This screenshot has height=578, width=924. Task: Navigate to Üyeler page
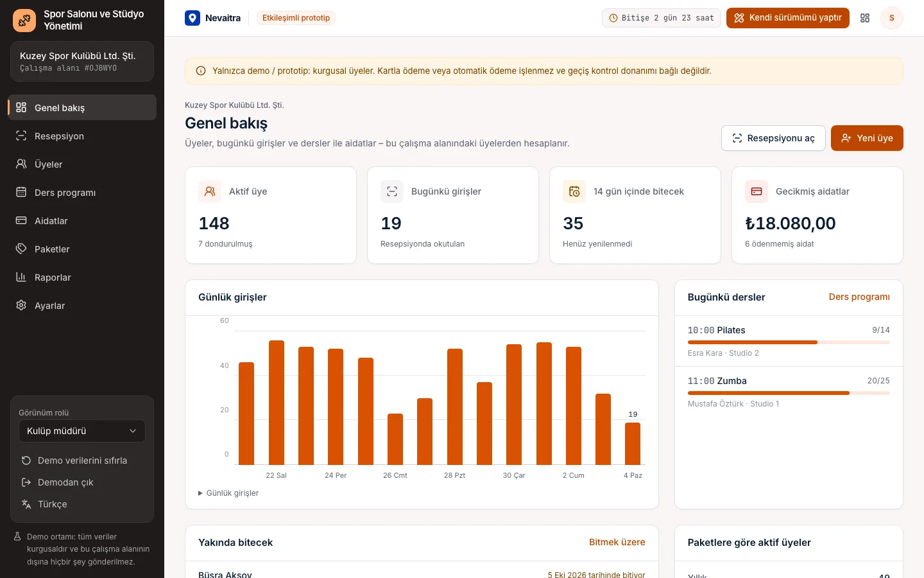click(x=82, y=164)
